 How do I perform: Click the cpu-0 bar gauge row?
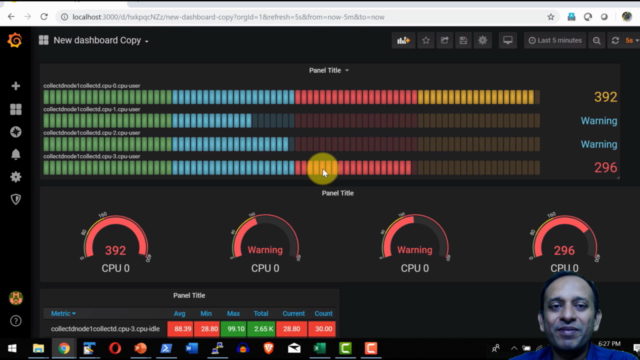coord(291,97)
